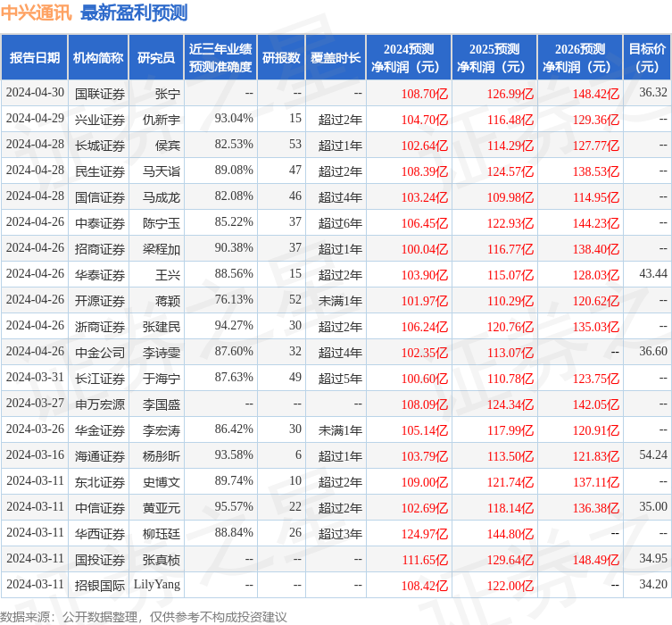Image resolution: width=672 pixels, height=625 pixels.
Task: Click the 中泰证券 institution cell
Action: pyautogui.click(x=100, y=223)
